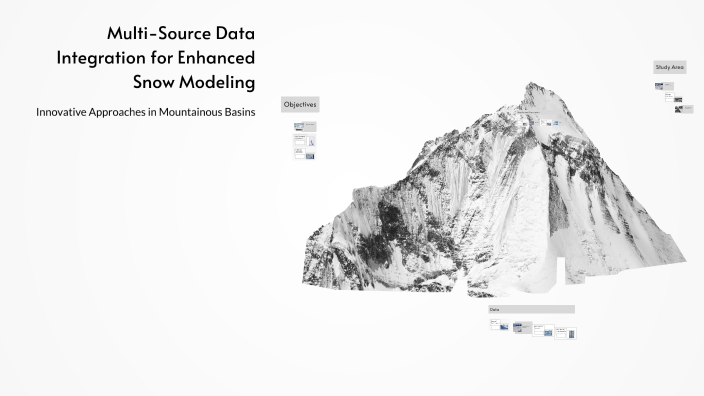The width and height of the screenshot is (704, 396).
Task: Open the Data topic bar
Action: (x=532, y=309)
